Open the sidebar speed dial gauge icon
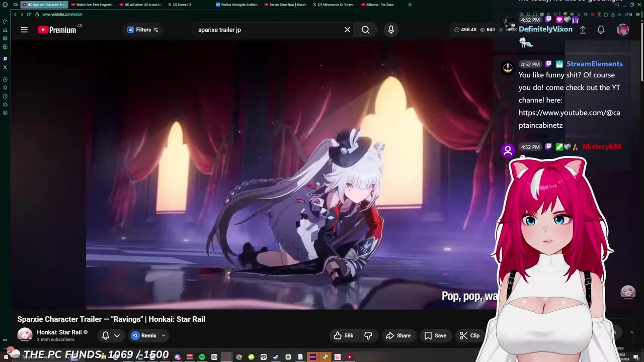This screenshot has width=644, height=362. (5, 22)
